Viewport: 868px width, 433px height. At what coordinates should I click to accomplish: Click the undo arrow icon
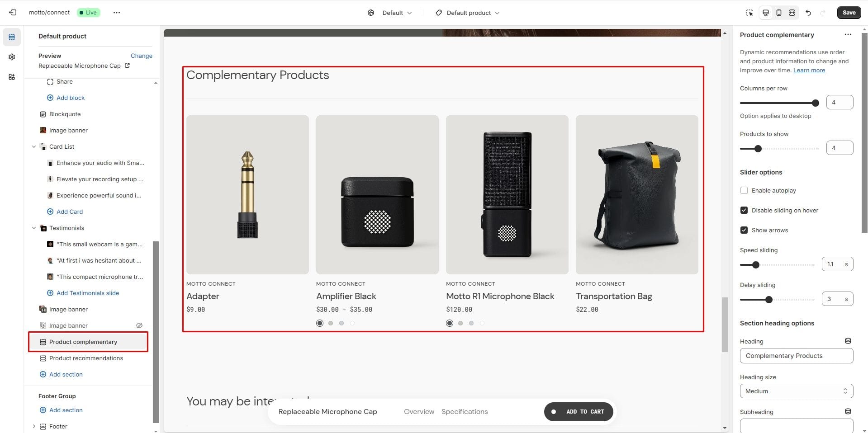808,13
